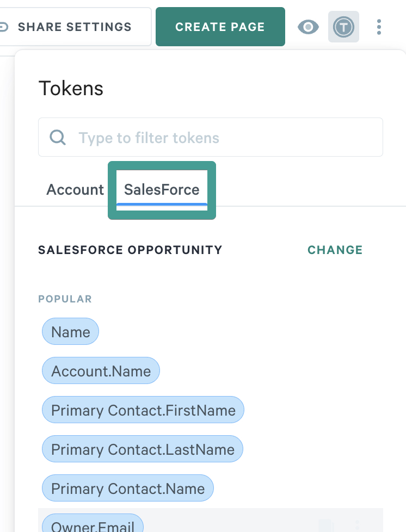Viewport: 406px width, 532px height.
Task: Click Change next to Salesforce Opportunity
Action: [x=335, y=250]
